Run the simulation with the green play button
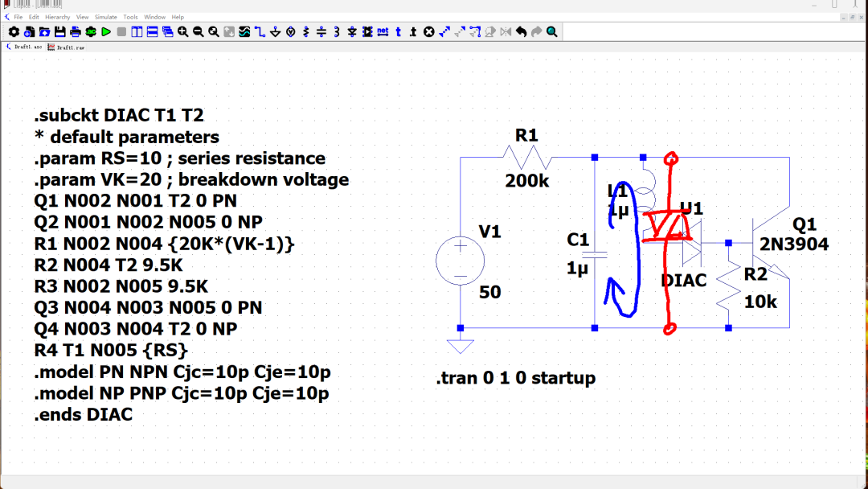 [x=106, y=32]
